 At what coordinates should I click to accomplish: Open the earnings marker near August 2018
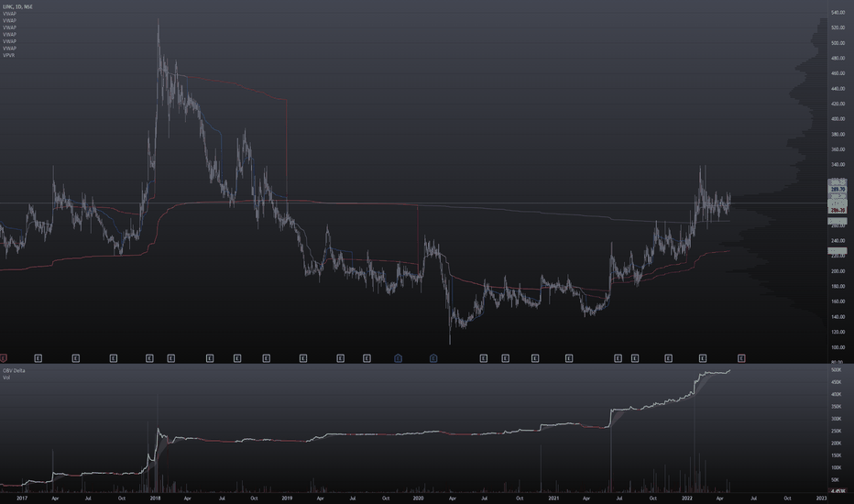237,358
